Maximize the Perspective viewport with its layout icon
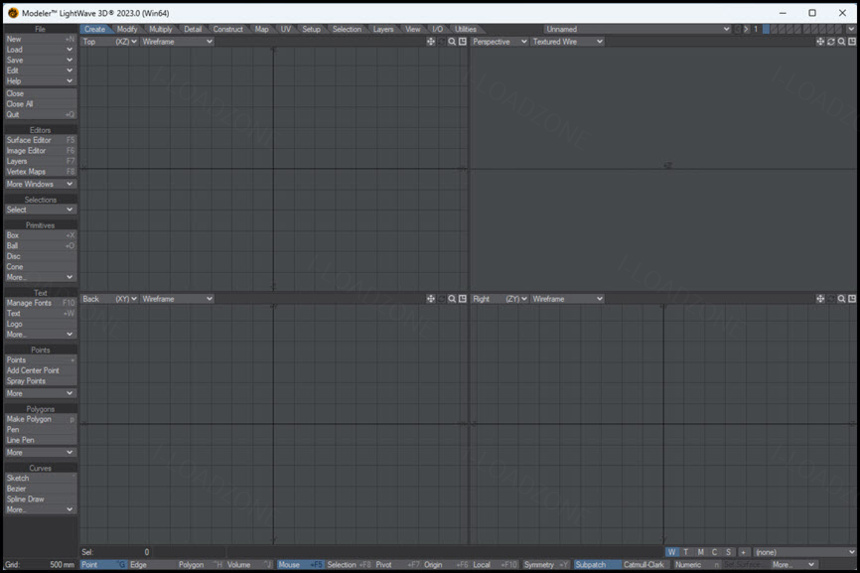 tap(852, 42)
